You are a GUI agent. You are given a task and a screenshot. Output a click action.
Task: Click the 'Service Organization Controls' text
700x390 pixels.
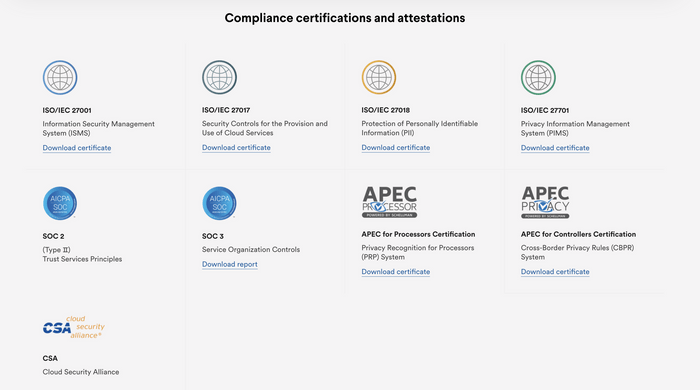[x=251, y=249]
